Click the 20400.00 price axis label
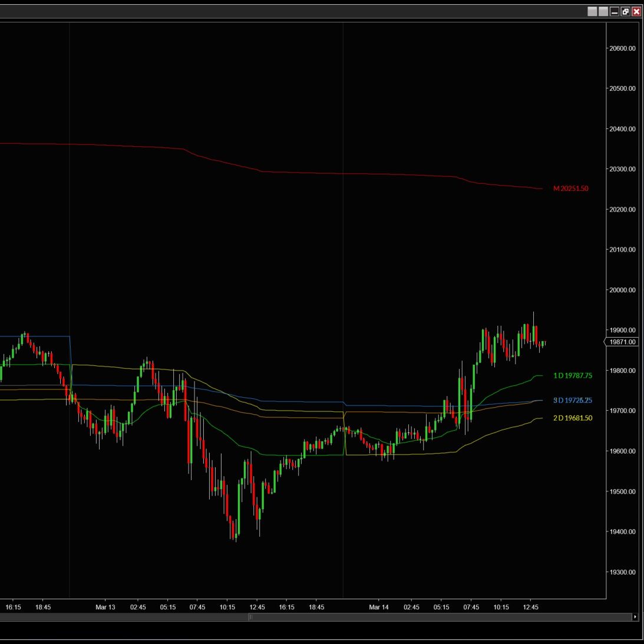 pyautogui.click(x=622, y=129)
